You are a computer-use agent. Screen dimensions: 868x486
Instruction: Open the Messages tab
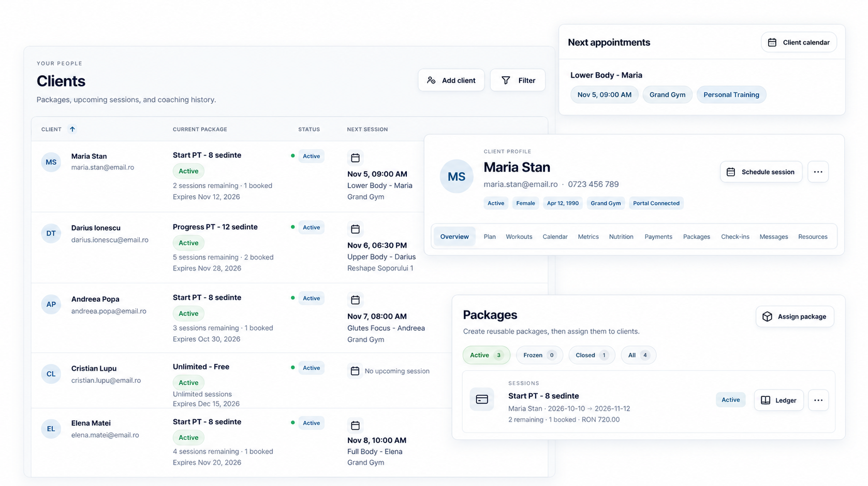[774, 237]
